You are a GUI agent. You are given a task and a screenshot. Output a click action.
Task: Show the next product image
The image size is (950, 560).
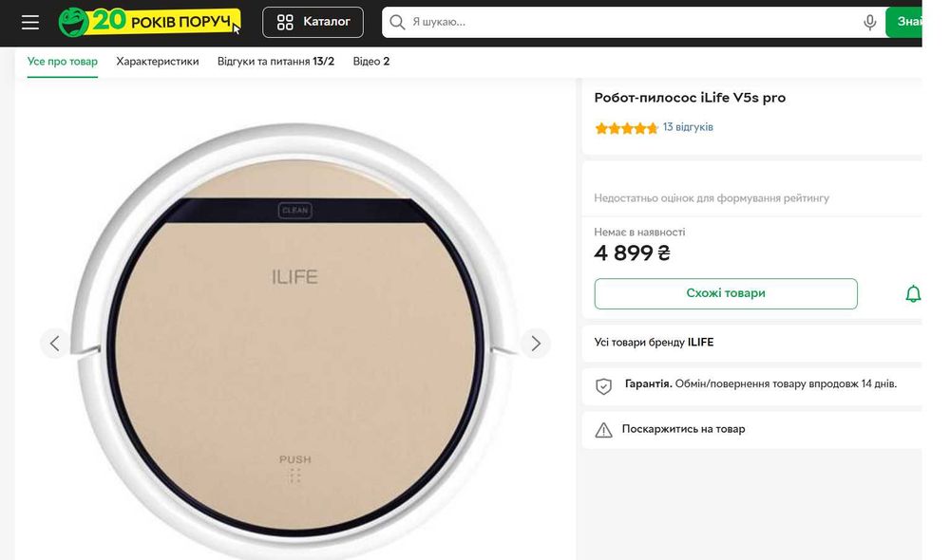coord(535,343)
